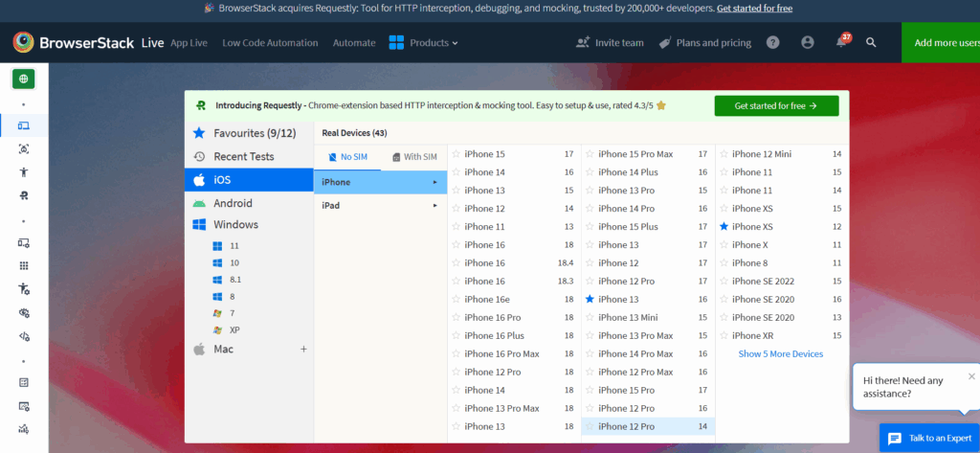Select Android in the platform list
The height and width of the screenshot is (453, 980).
(233, 203)
